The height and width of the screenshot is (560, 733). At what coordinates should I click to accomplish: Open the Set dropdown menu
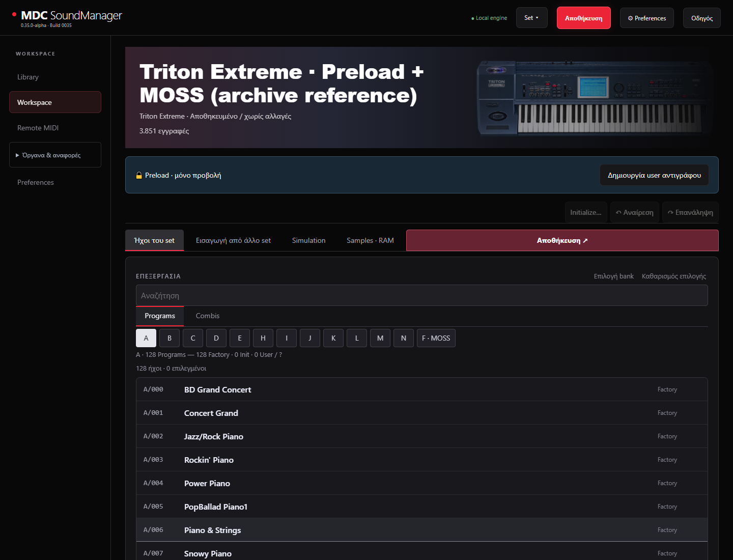tap(531, 18)
